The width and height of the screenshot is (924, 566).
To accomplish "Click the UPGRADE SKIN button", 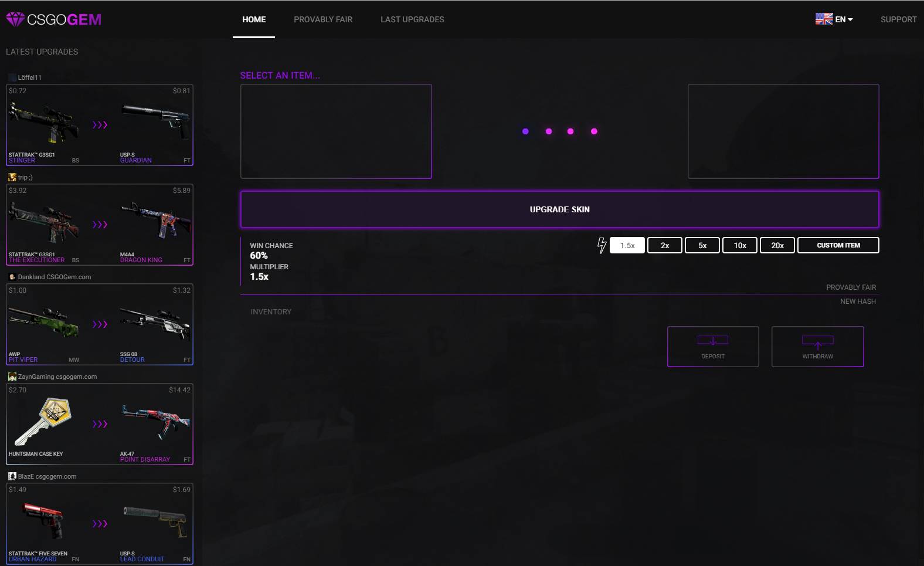I will (x=559, y=209).
